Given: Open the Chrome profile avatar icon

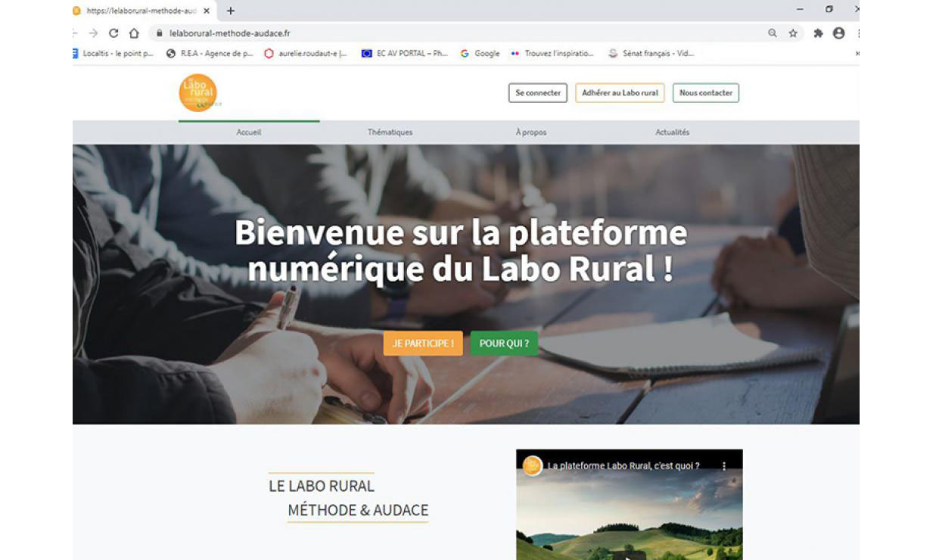Looking at the screenshot, I should point(838,33).
